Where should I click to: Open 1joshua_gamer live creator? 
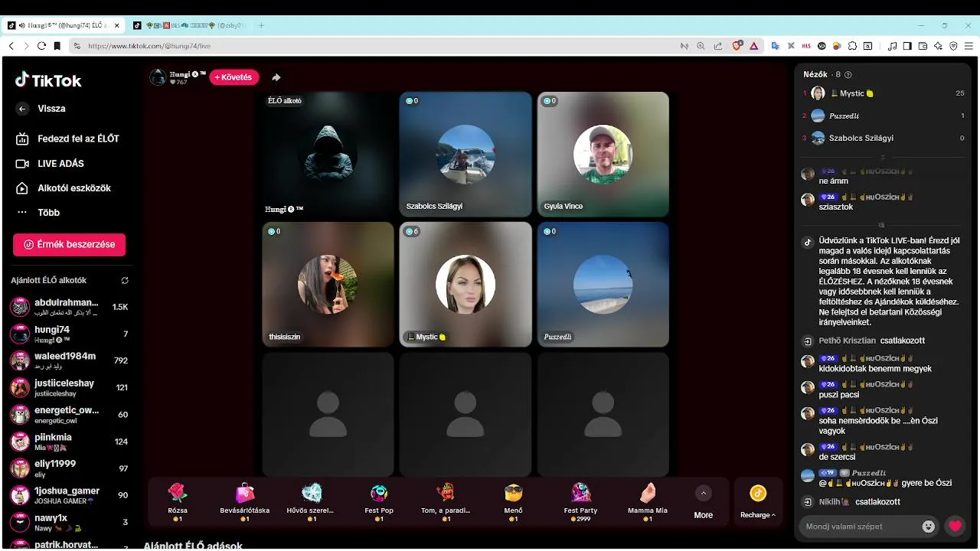pyautogui.click(x=69, y=495)
